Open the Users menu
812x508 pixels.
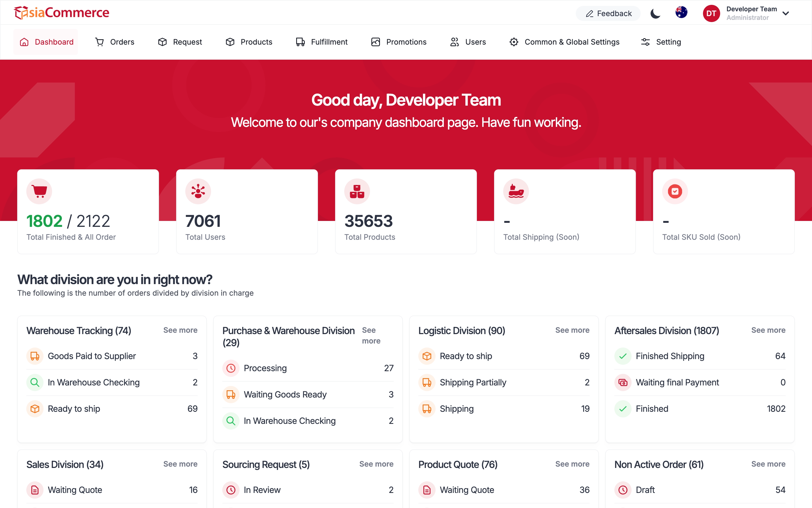[468, 42]
